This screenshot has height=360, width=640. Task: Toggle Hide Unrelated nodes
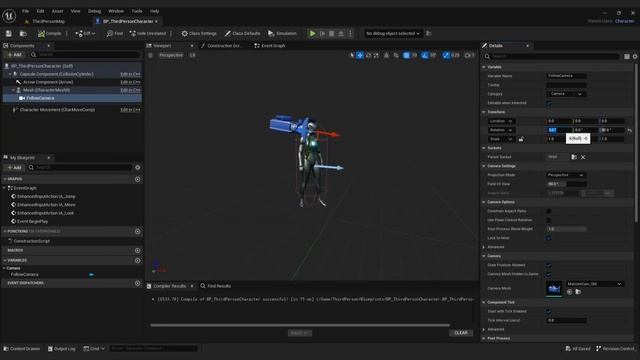147,33
